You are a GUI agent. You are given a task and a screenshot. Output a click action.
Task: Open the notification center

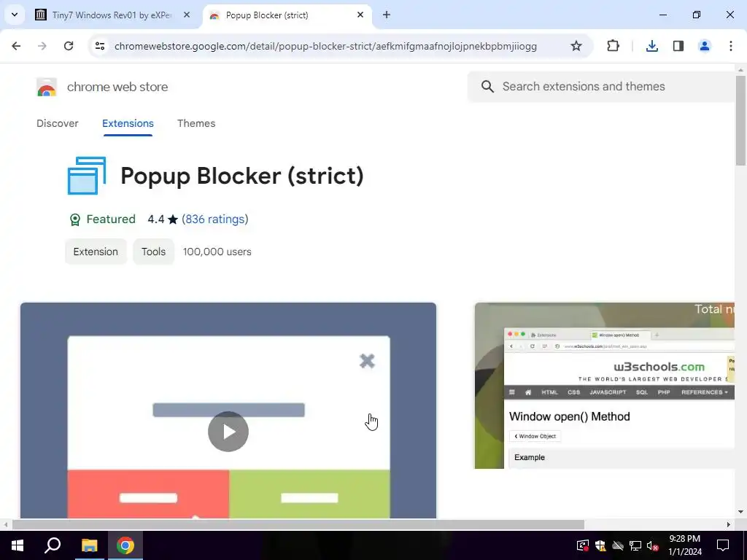(x=723, y=545)
